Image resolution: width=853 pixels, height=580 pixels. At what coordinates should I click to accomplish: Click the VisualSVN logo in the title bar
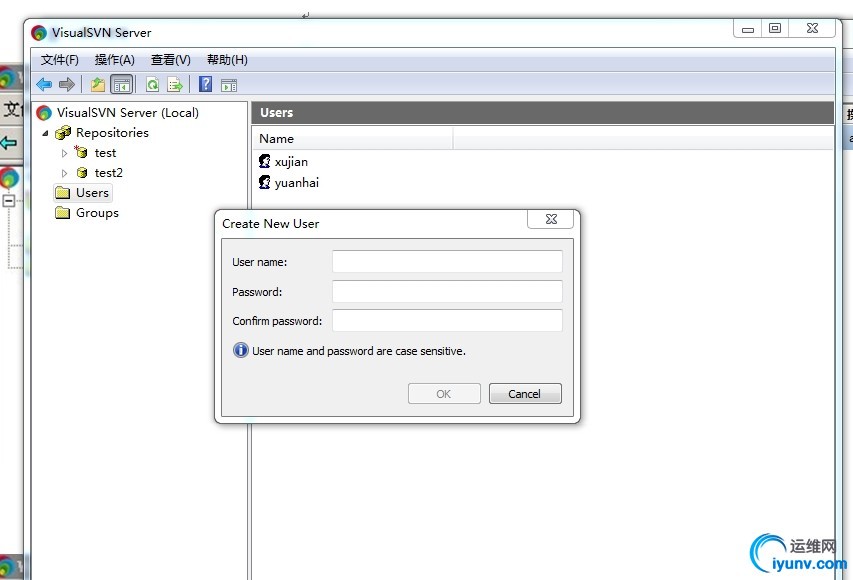[x=39, y=33]
